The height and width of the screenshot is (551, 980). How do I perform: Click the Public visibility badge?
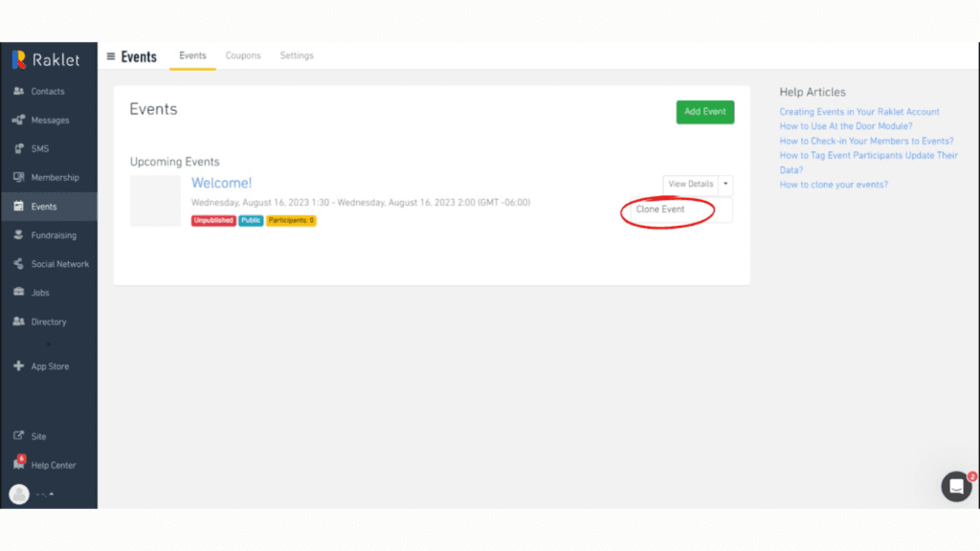[251, 221]
